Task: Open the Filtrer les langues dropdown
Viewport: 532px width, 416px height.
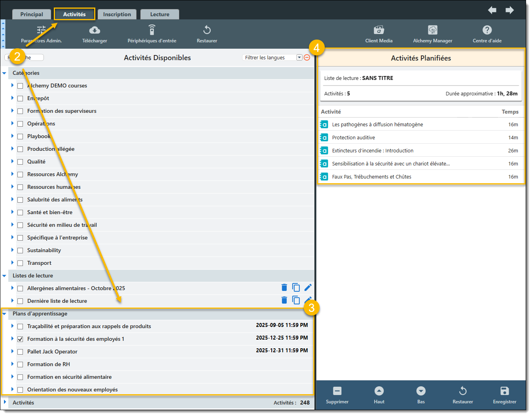Action: (299, 58)
